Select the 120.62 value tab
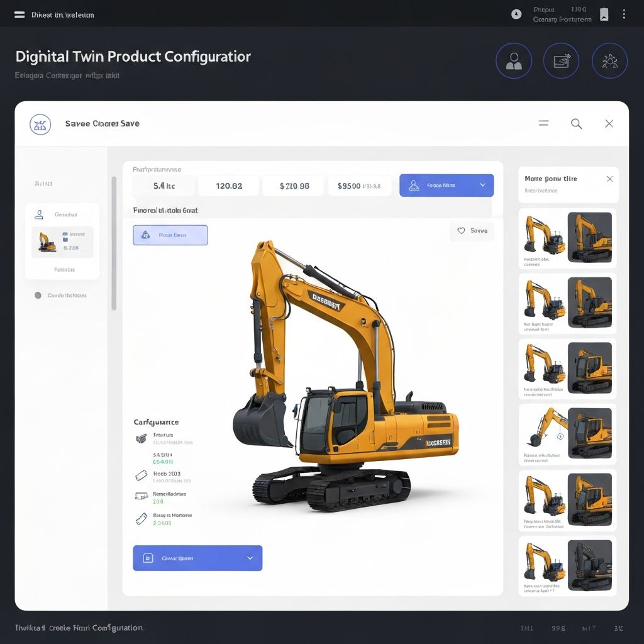The image size is (644, 644). [x=229, y=186]
